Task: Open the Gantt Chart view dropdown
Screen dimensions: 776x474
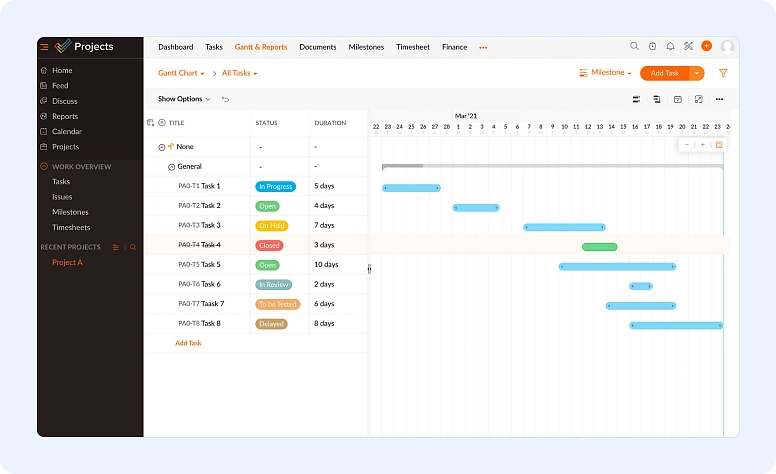Action: tap(181, 73)
